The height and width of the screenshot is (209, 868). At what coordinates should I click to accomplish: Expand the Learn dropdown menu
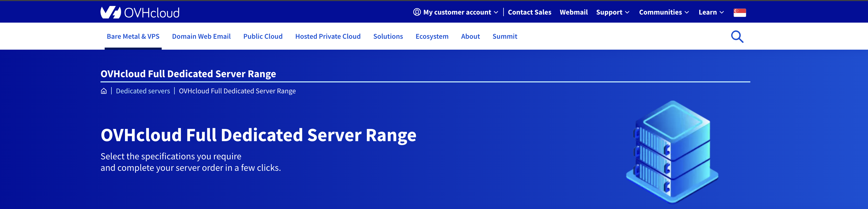point(711,12)
